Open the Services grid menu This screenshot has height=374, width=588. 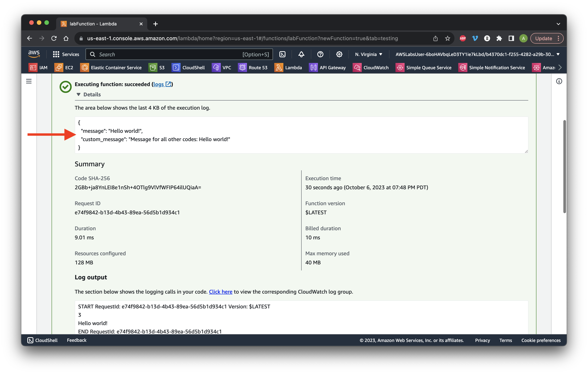[x=66, y=54]
